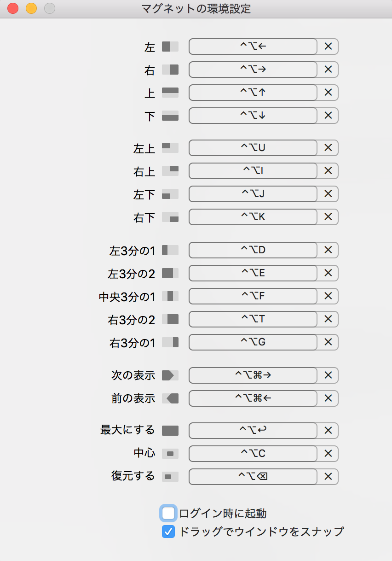The width and height of the screenshot is (392, 561).
Task: Click the 上 shortcut field ^⌥↑
Action: 253,93
